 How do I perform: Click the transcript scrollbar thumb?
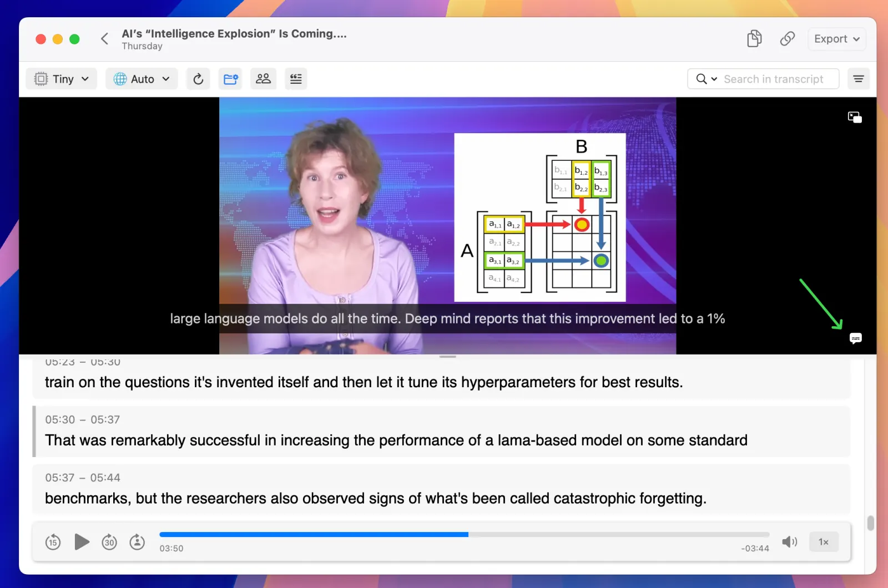pyautogui.click(x=870, y=523)
